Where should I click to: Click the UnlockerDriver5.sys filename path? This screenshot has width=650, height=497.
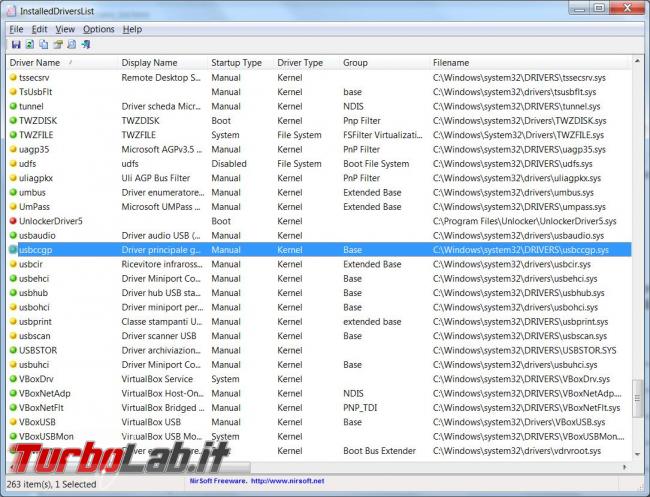pos(524,221)
